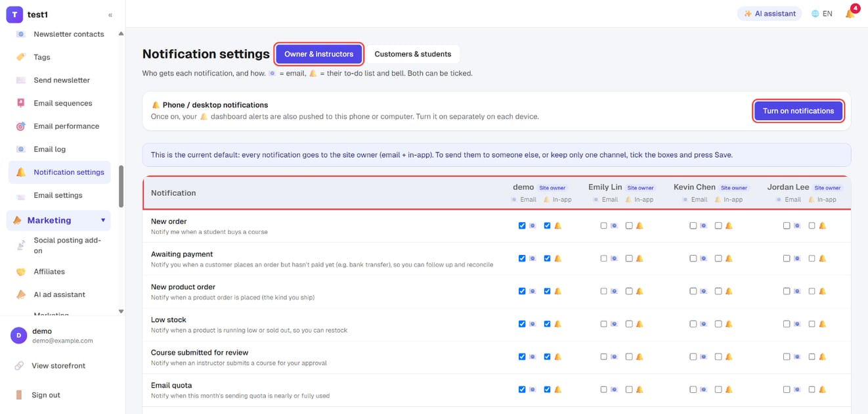The height and width of the screenshot is (414, 868).
Task: Click the Send newsletter envelope icon
Action: click(21, 80)
